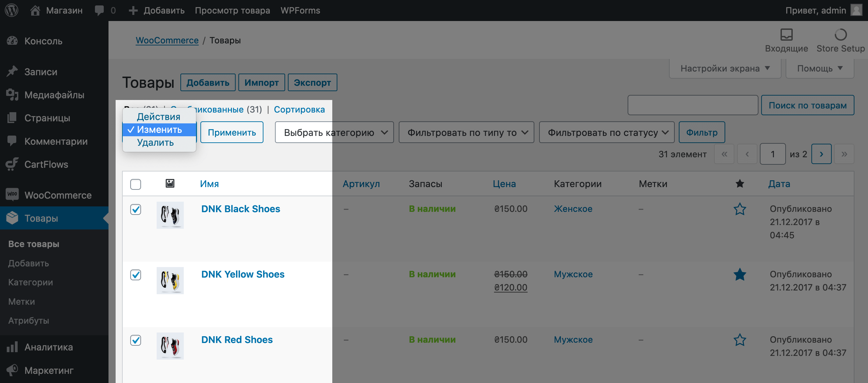Screen dimensions: 868x383
Task: Uncheck the DNK Red Shoes checkbox
Action: tap(136, 340)
